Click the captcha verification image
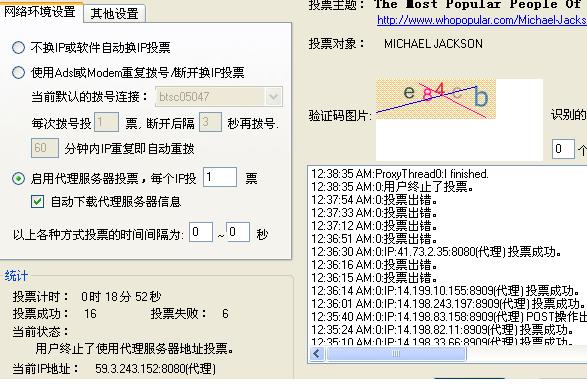 [436, 99]
